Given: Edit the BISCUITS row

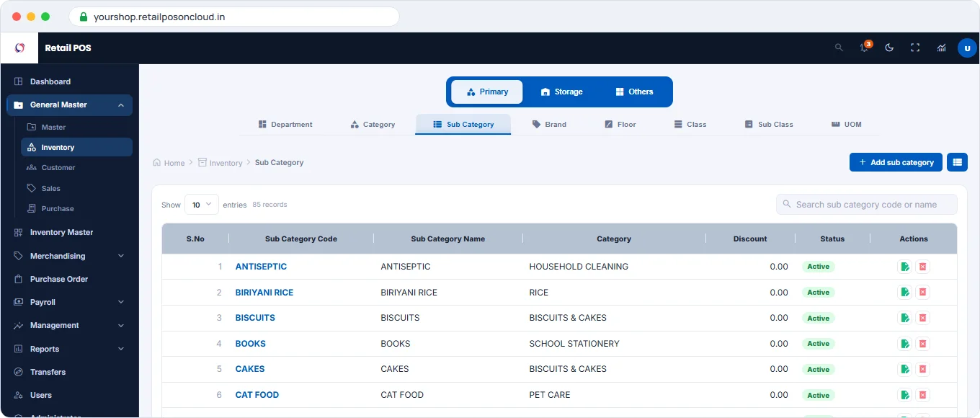Looking at the screenshot, I should [904, 318].
